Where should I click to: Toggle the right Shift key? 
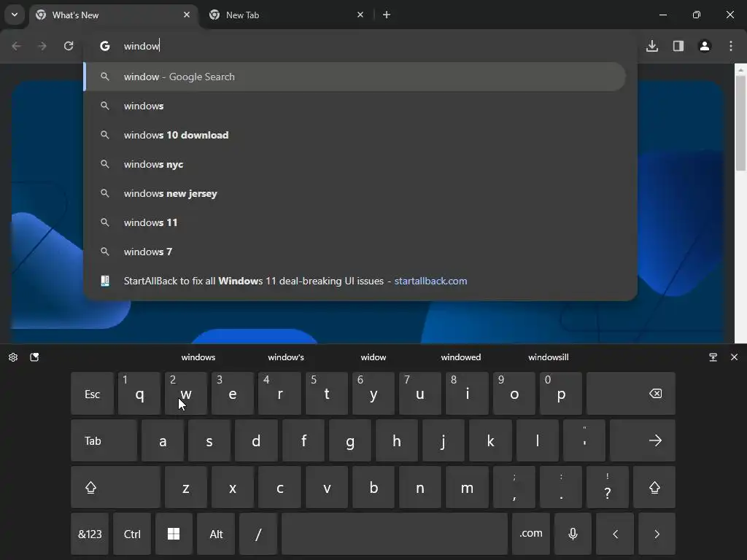(654, 487)
